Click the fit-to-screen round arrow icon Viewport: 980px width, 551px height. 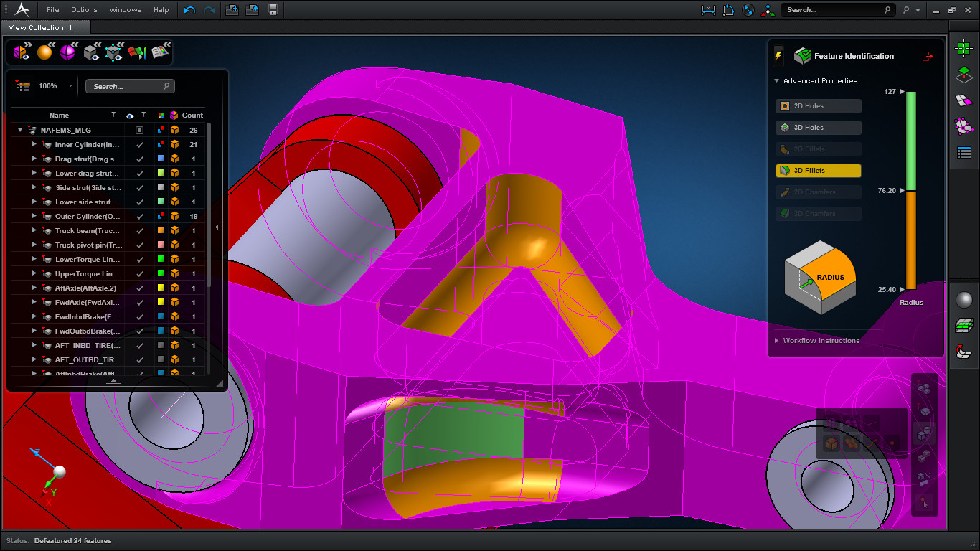click(x=748, y=10)
